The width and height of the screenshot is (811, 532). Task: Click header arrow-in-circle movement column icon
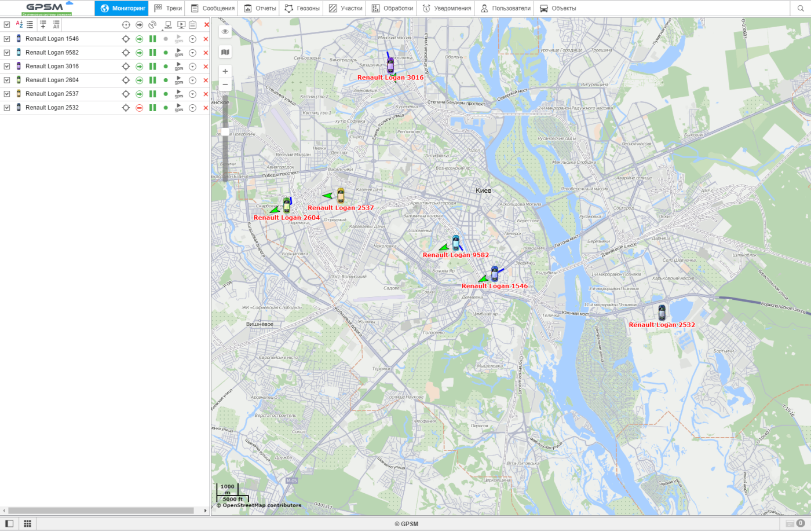139,25
